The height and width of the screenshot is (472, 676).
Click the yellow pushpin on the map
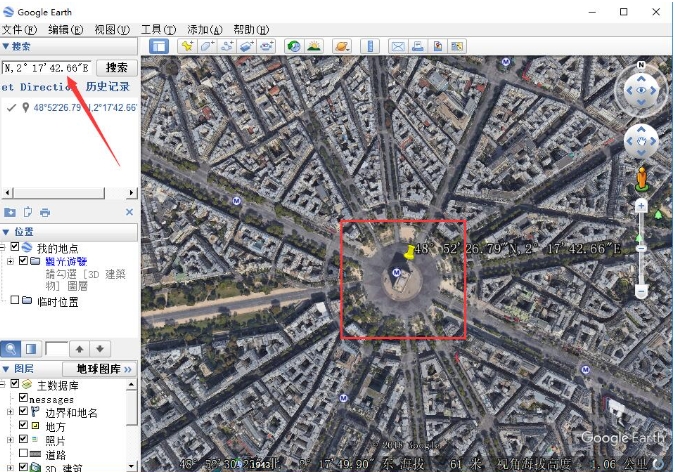tap(408, 252)
